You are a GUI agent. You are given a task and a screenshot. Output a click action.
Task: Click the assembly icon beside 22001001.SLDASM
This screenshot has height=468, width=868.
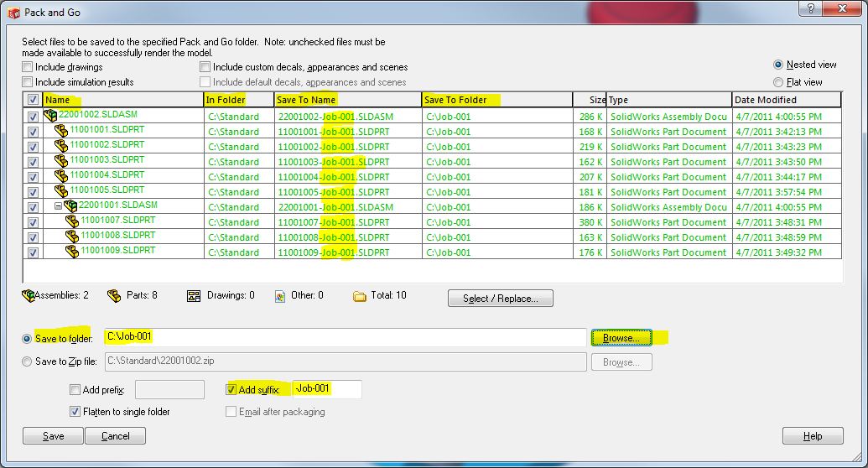(x=70, y=206)
